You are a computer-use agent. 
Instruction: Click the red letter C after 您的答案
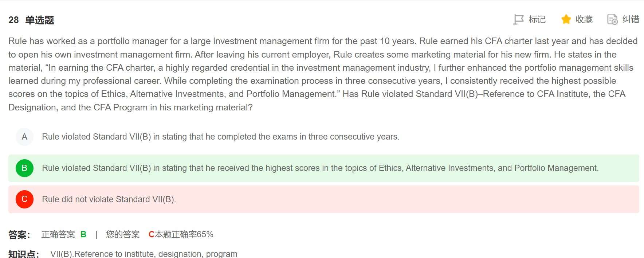tap(151, 234)
